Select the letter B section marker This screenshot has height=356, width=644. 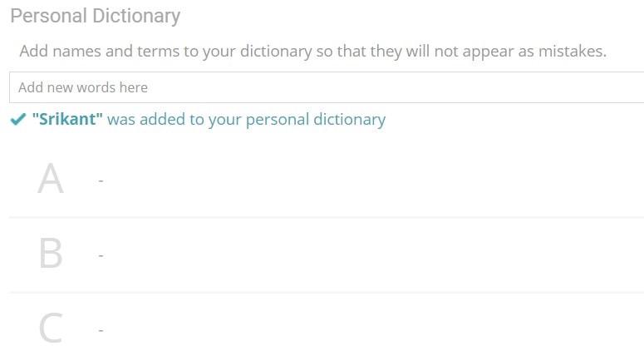click(51, 254)
